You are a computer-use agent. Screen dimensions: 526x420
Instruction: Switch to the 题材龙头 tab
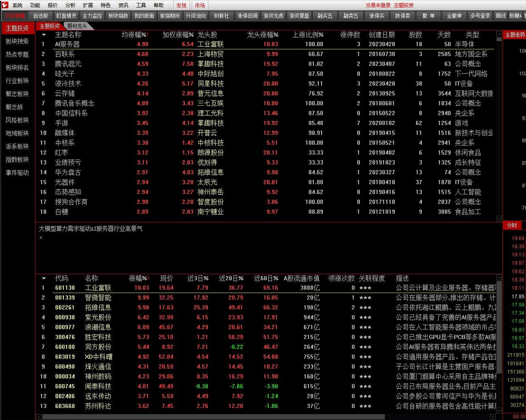77,26
